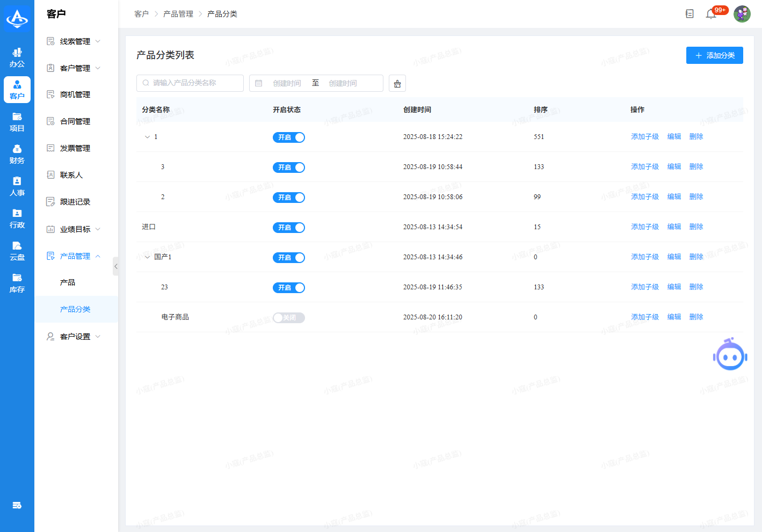Image resolution: width=762 pixels, height=532 pixels.
Task: Collapse the 产品管理 sidebar menu
Action: 75,256
